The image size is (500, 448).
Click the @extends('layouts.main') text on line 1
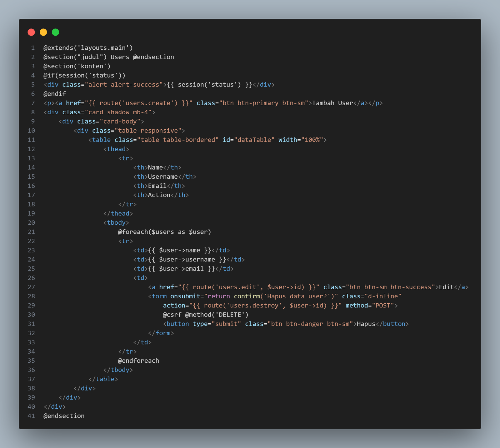point(88,48)
